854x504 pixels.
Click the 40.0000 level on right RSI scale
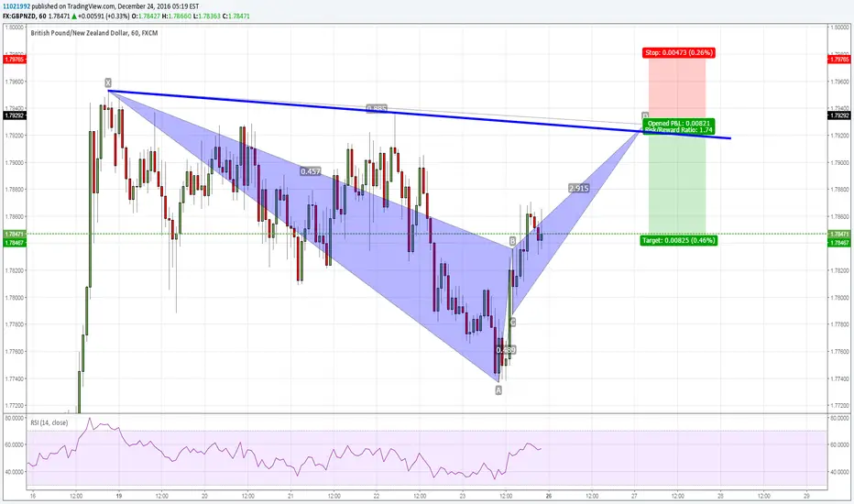tap(838, 472)
